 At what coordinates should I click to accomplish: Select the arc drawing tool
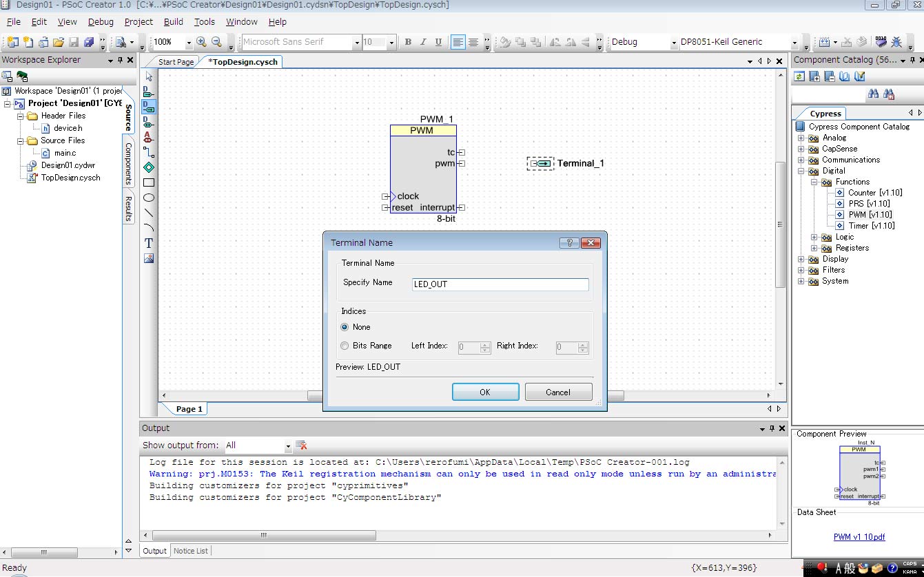tap(149, 228)
